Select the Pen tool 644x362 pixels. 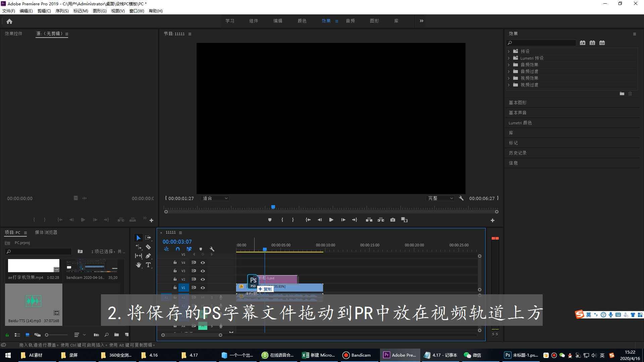(148, 256)
